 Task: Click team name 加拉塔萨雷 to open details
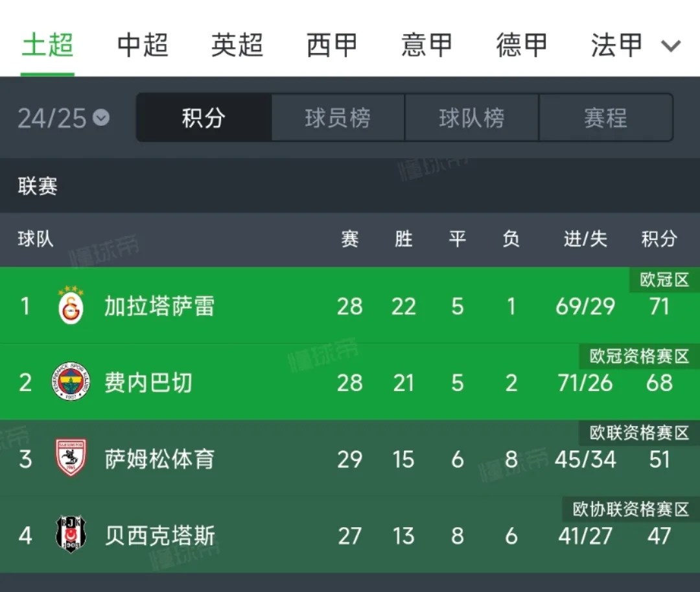point(159,306)
